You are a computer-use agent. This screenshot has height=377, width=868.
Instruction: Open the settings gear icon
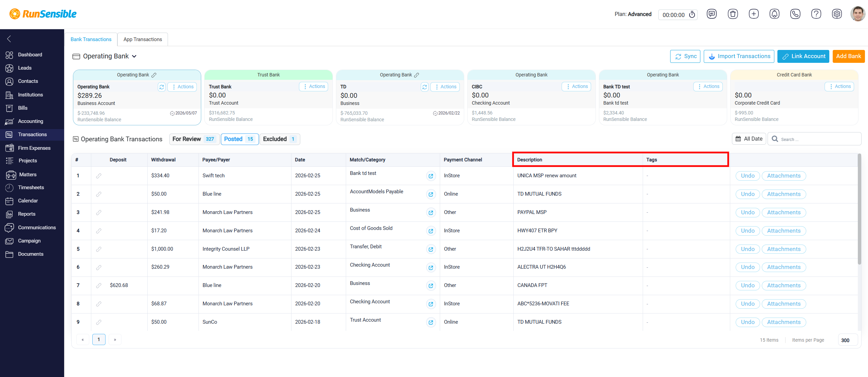837,14
